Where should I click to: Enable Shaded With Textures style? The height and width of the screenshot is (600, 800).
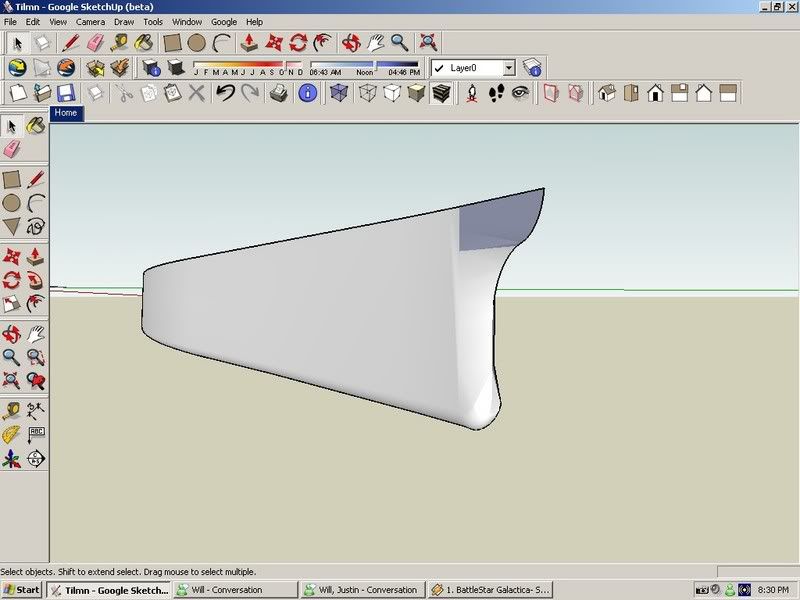pyautogui.click(x=441, y=93)
